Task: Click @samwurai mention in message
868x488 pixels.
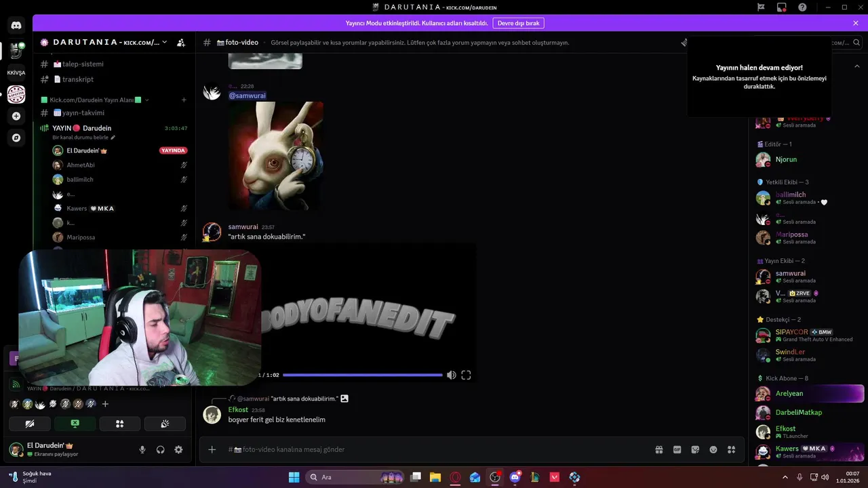Action: (248, 96)
